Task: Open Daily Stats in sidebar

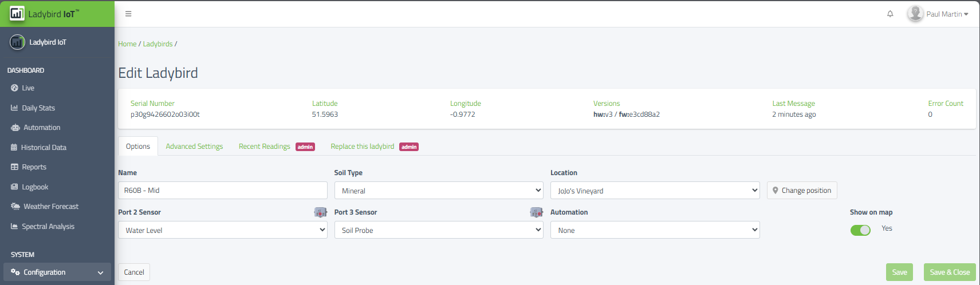Action: point(38,108)
